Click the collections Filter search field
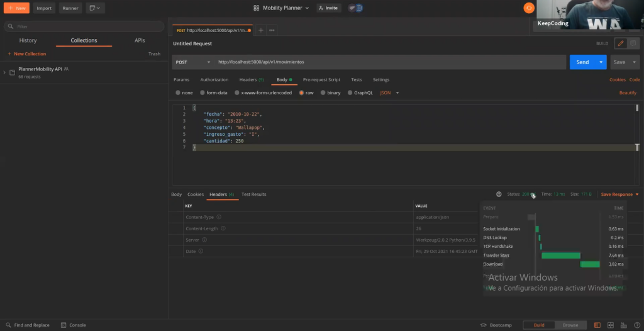 pyautogui.click(x=84, y=26)
